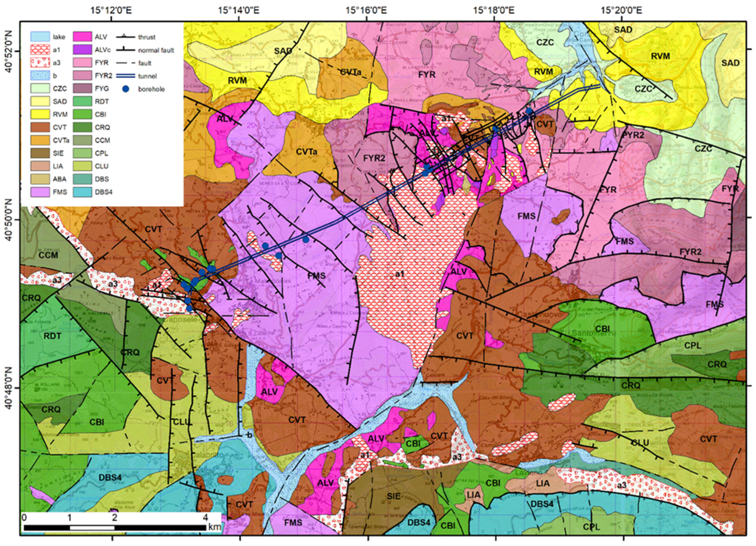Viewport: 756px width, 546px height.
Task: Click the 15°14'0"E longitude label
Action: [239, 10]
